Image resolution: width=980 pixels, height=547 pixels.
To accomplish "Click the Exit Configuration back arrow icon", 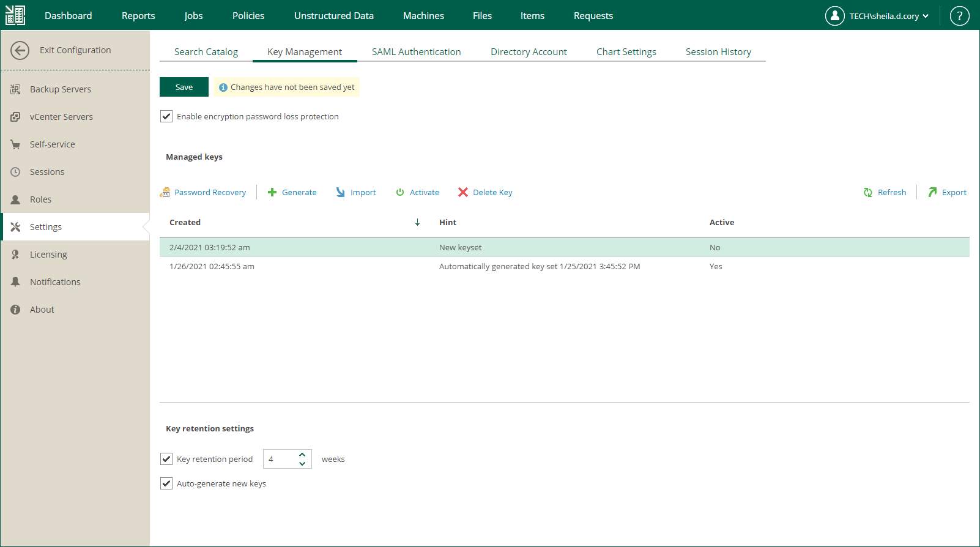I will click(20, 50).
